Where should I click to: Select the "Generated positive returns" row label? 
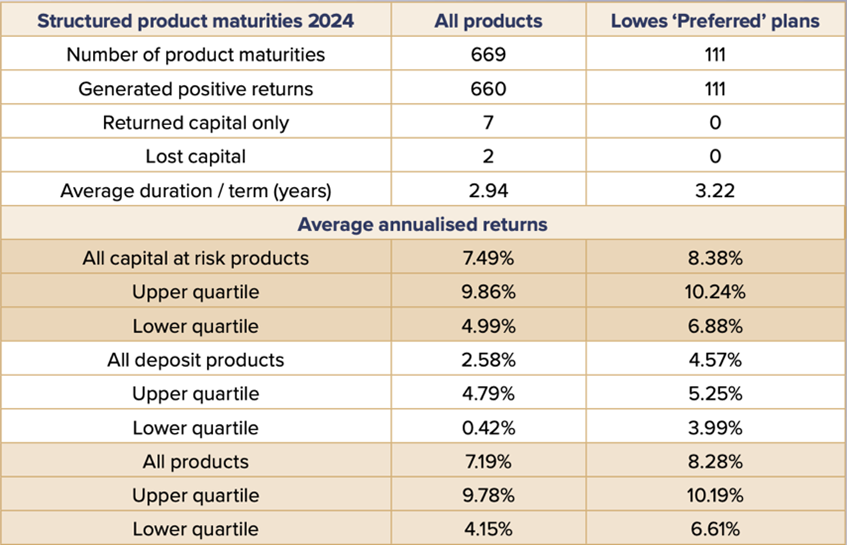195,89
